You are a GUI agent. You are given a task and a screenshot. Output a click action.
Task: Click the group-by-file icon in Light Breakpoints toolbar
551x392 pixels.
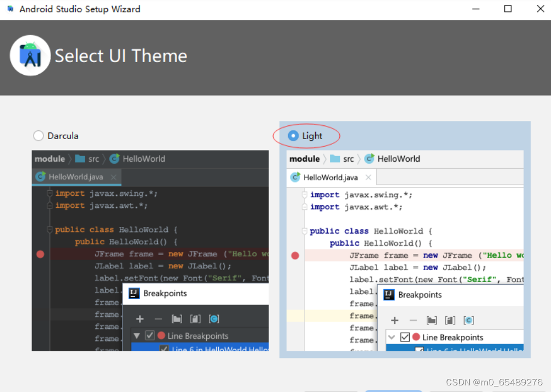(x=450, y=321)
